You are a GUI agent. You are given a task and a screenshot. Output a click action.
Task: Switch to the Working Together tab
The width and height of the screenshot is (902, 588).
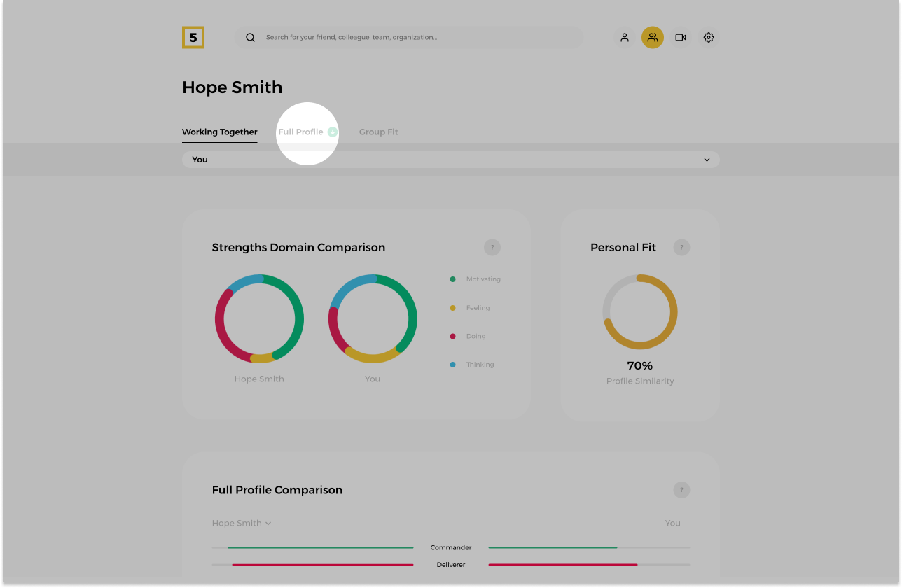[219, 132]
